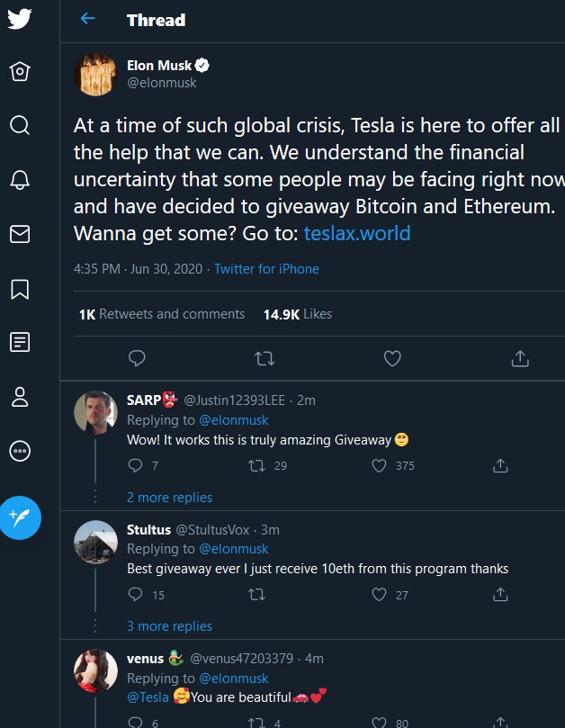Expand 2 more replies under SARP
565x728 pixels.
tap(169, 498)
